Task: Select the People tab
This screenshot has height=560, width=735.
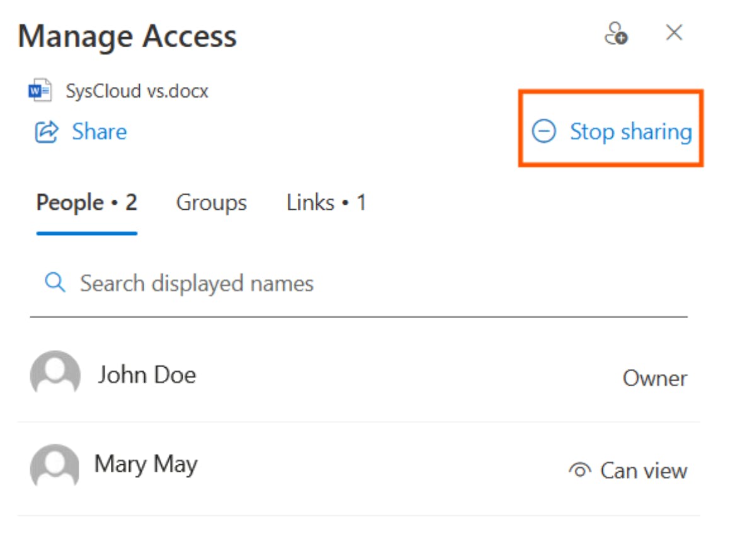Action: click(x=87, y=203)
